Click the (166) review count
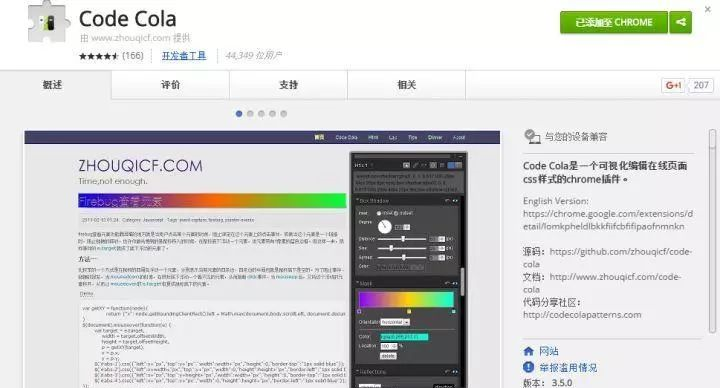 coord(133,56)
